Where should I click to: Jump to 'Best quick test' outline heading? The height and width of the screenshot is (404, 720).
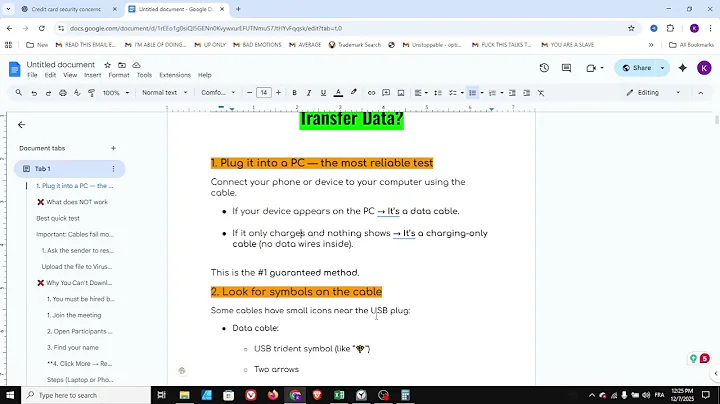pos(58,218)
